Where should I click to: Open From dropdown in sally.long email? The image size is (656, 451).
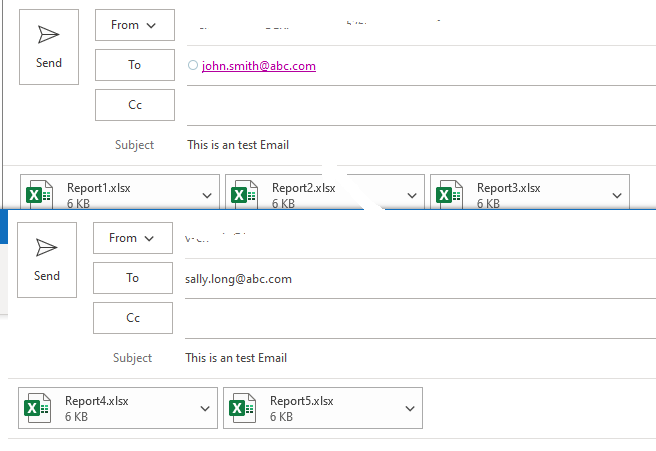pos(133,238)
